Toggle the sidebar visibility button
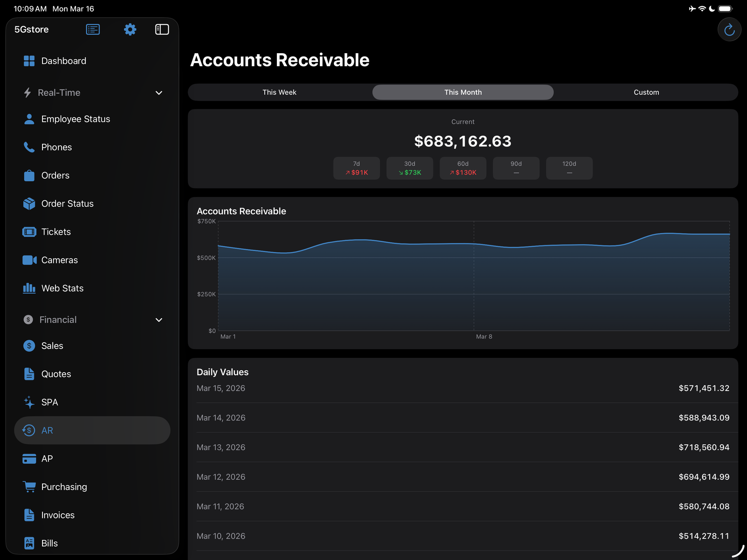Screen dimensions: 747x560 (x=162, y=29)
